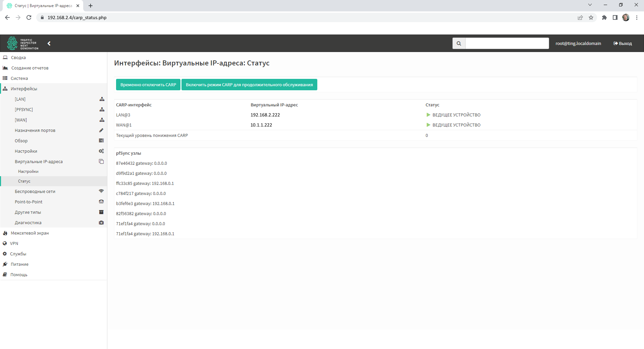Image resolution: width=644 pixels, height=349 pixels.
Task: Click the PFSYNC interface network icon
Action: [102, 109]
